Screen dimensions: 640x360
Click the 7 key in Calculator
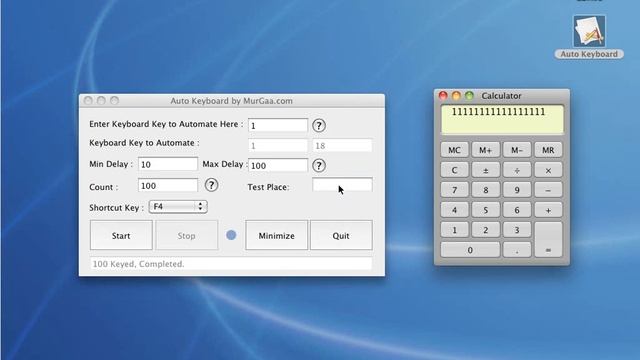tap(454, 190)
